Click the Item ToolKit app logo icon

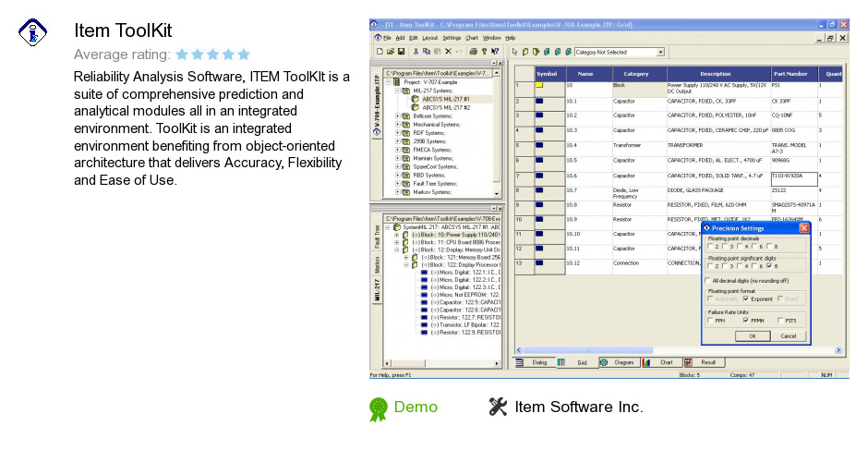tap(32, 32)
